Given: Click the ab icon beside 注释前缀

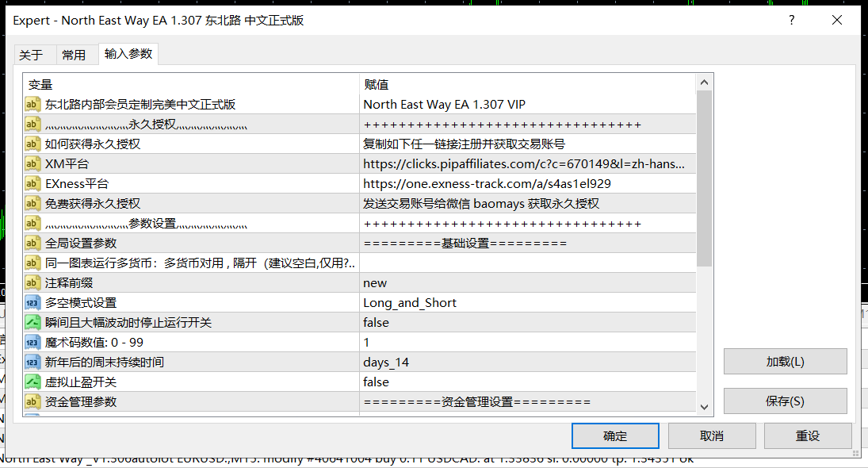Looking at the screenshot, I should tap(33, 283).
